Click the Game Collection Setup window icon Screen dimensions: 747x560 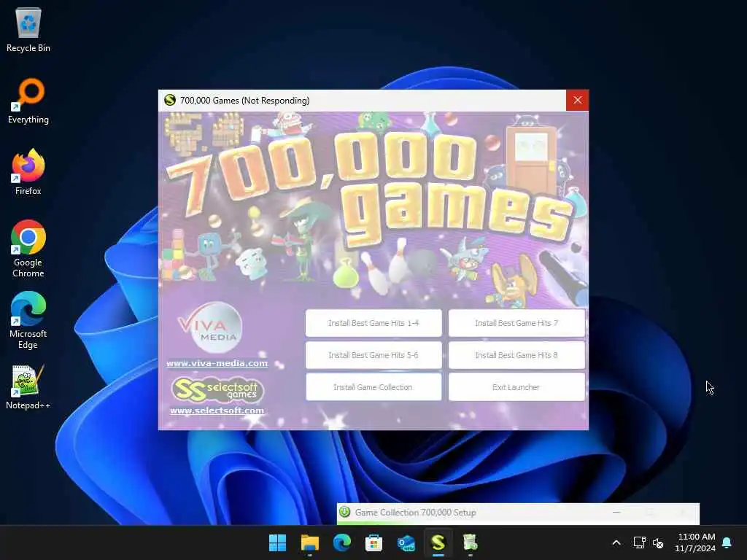click(345, 513)
